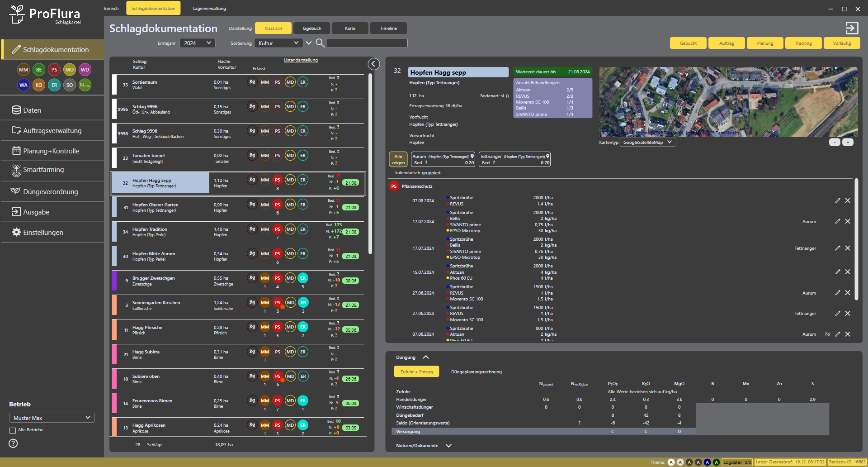Click the KO category circle icon
Image resolution: width=868 pixels, height=467 pixels.
pos(39,85)
